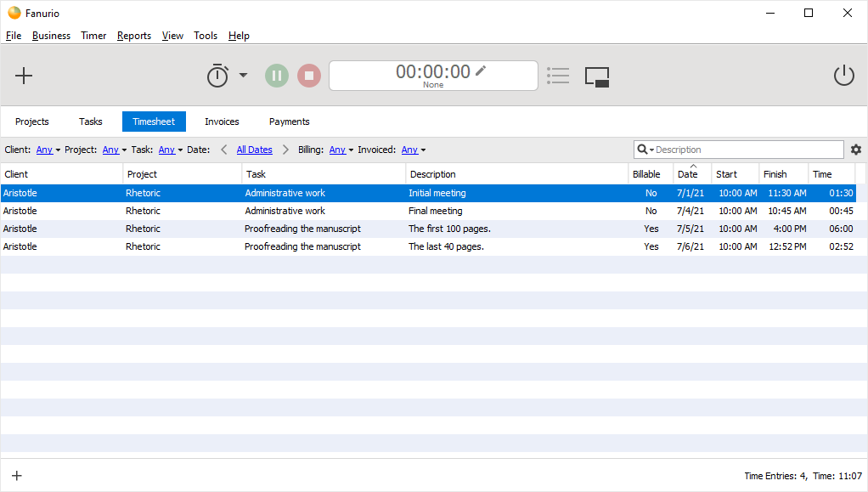Open the View menu

[x=172, y=36]
